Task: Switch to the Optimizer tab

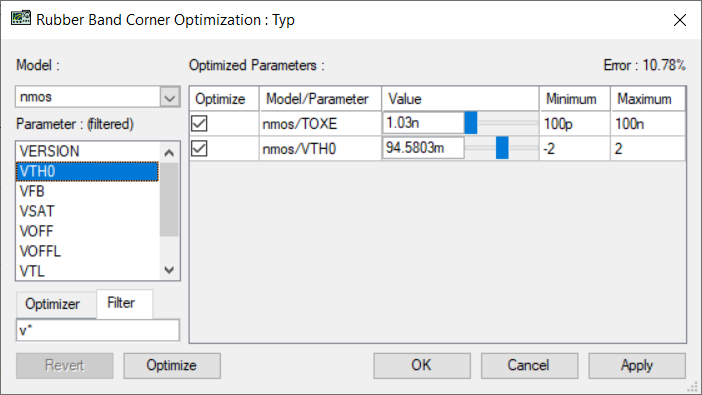Action: pos(56,305)
